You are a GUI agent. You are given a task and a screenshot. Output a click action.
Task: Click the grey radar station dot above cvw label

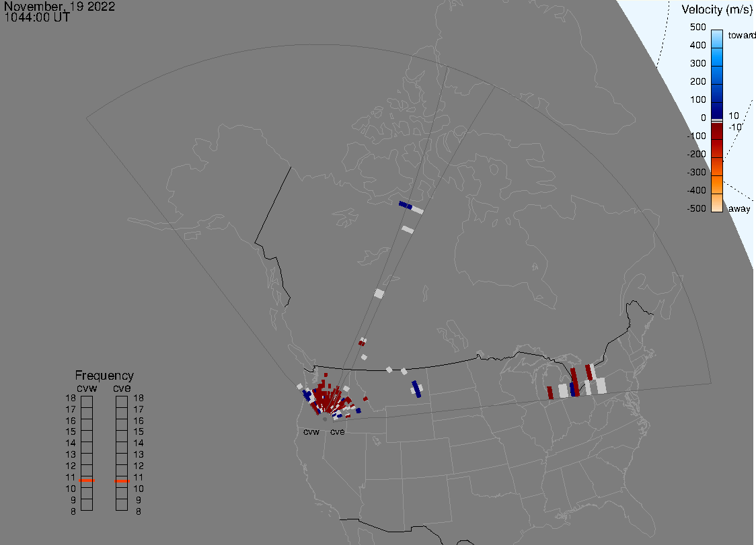click(x=325, y=419)
